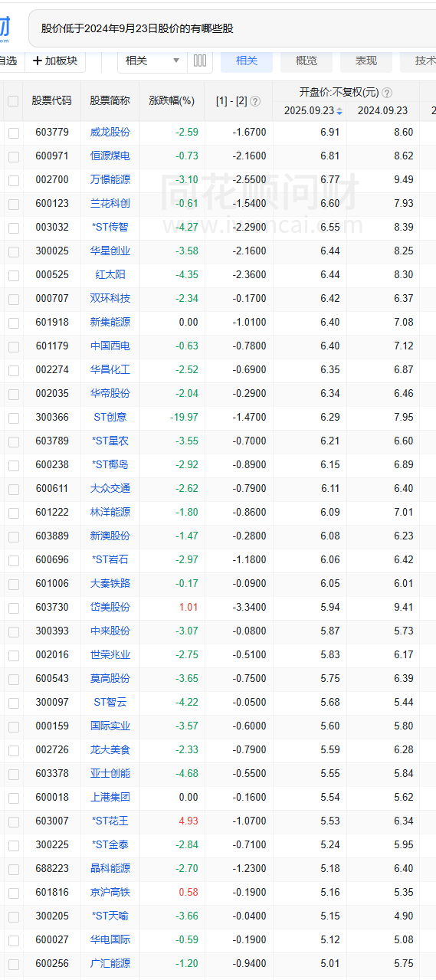The width and height of the screenshot is (436, 980).
Task: Check the box for 华电国际 row
Action: (14, 940)
